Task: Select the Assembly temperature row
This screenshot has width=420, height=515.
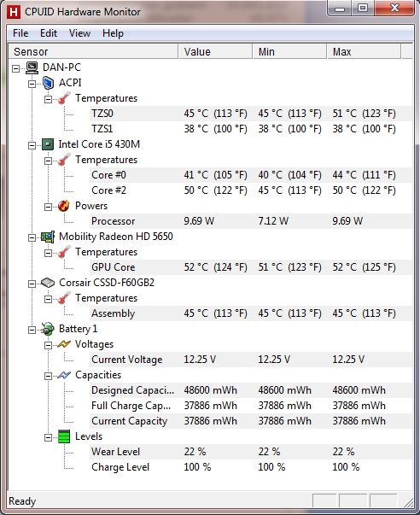Action: point(251,313)
